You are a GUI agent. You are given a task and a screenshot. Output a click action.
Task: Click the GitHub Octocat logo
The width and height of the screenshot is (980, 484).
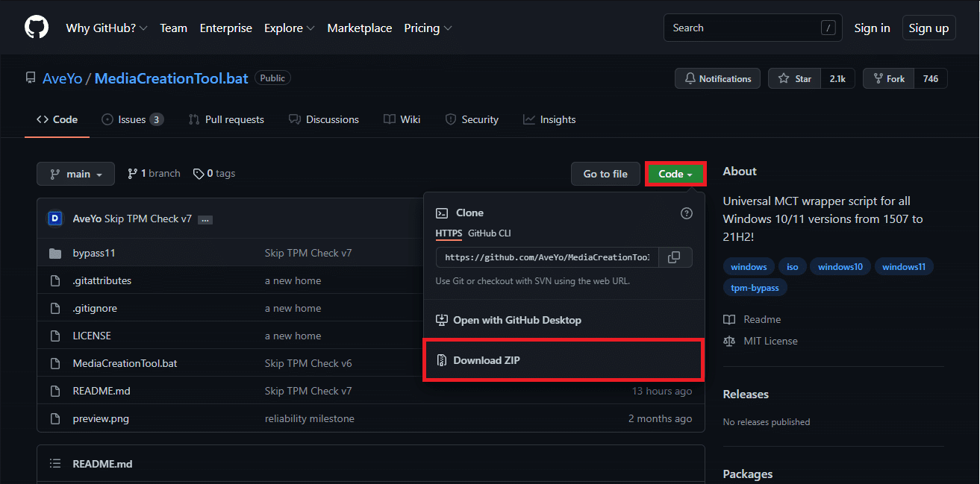(37, 28)
